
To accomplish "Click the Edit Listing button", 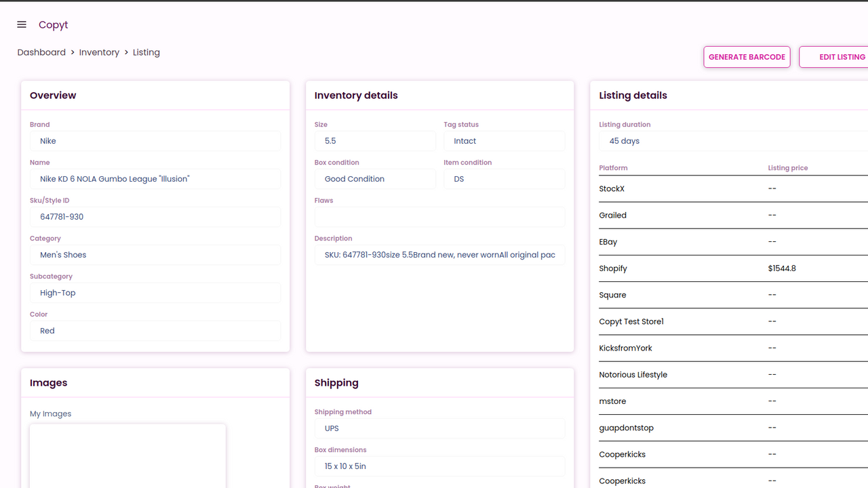I will 834,57.
